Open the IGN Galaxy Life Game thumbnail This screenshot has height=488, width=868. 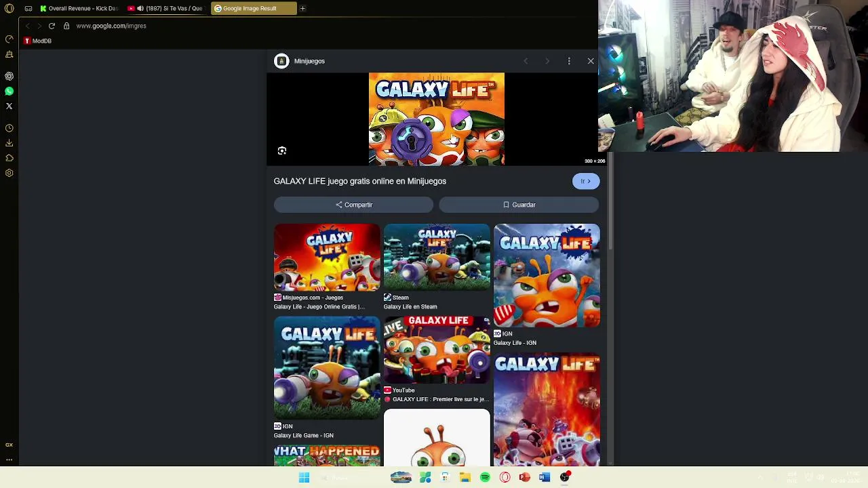click(x=327, y=368)
